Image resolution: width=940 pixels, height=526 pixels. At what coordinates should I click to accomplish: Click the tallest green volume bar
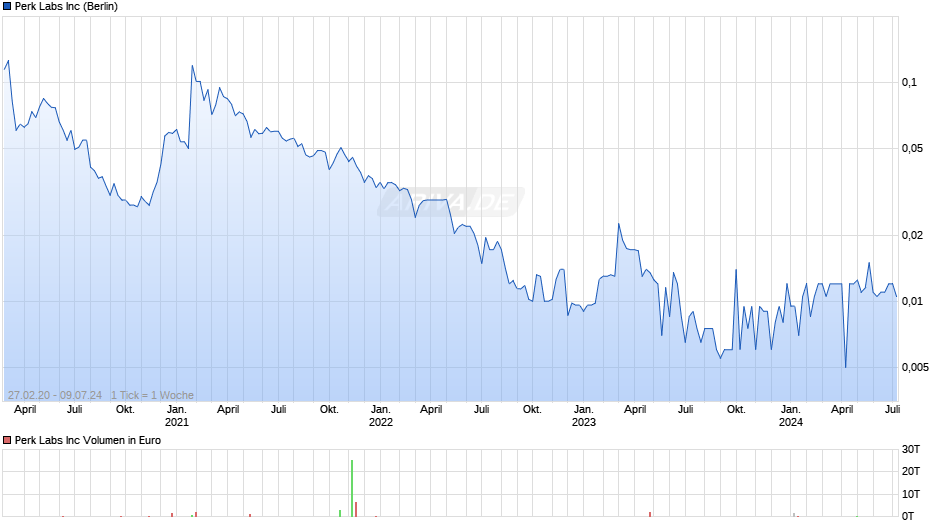point(352,488)
